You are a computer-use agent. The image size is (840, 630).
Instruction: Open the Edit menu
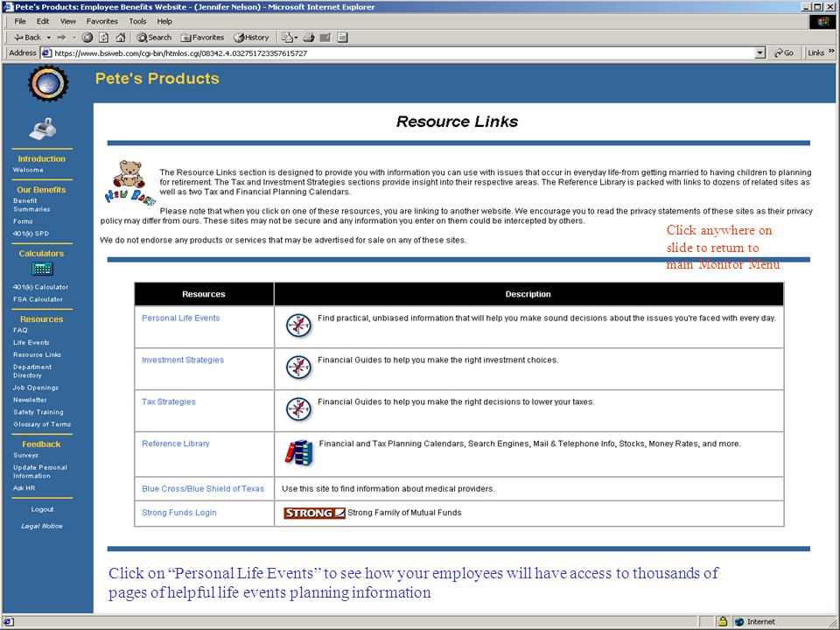coord(43,21)
